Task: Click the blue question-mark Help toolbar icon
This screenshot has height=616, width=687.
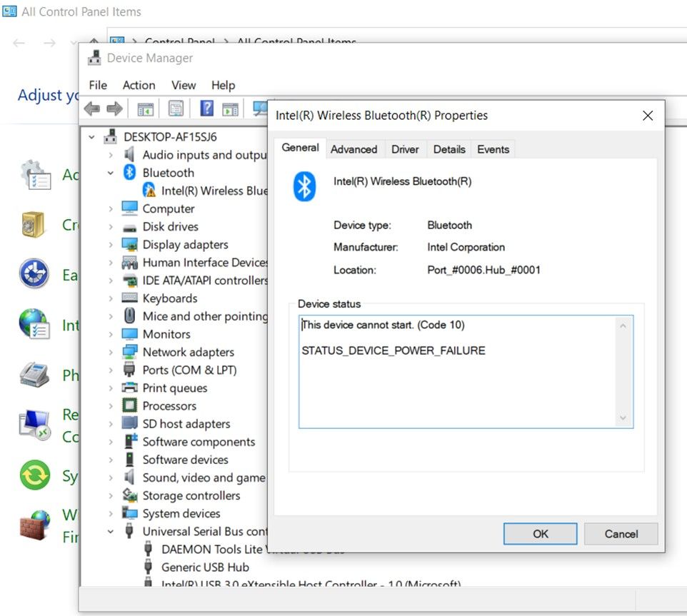Action: coord(207,108)
